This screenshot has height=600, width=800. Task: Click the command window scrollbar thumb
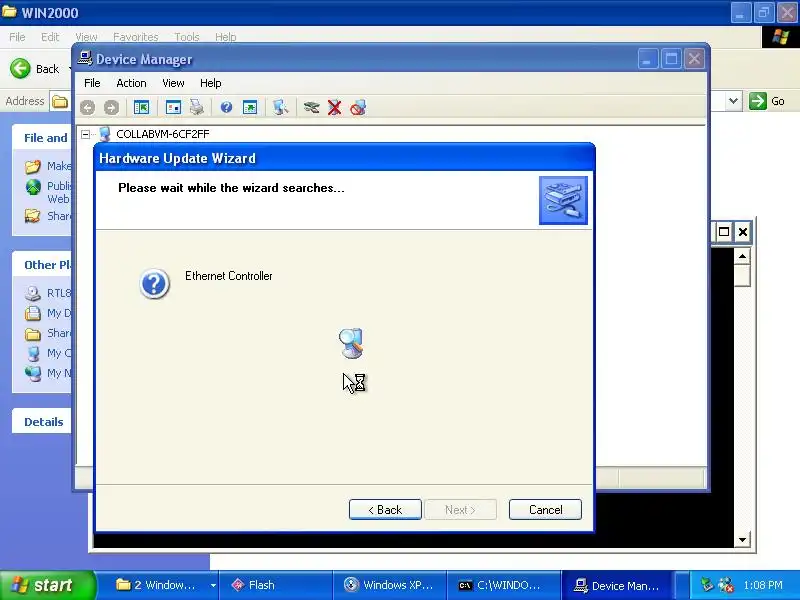pyautogui.click(x=742, y=276)
